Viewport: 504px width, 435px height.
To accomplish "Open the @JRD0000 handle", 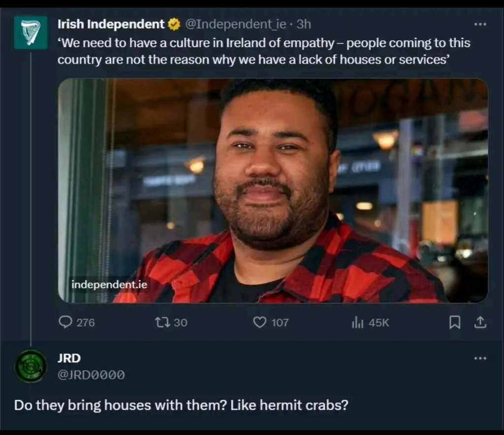I will point(91,374).
